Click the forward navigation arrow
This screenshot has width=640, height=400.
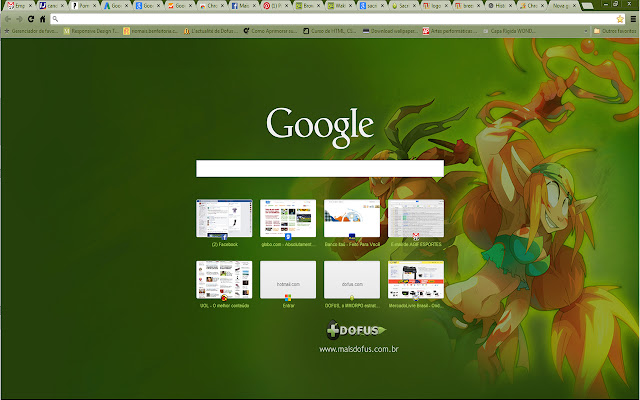(19, 19)
